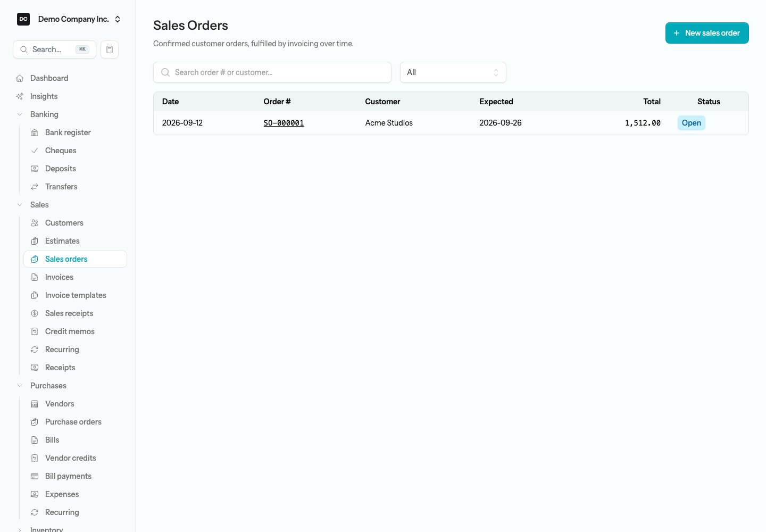Create a new sales order
The image size is (766, 532).
[x=707, y=33]
